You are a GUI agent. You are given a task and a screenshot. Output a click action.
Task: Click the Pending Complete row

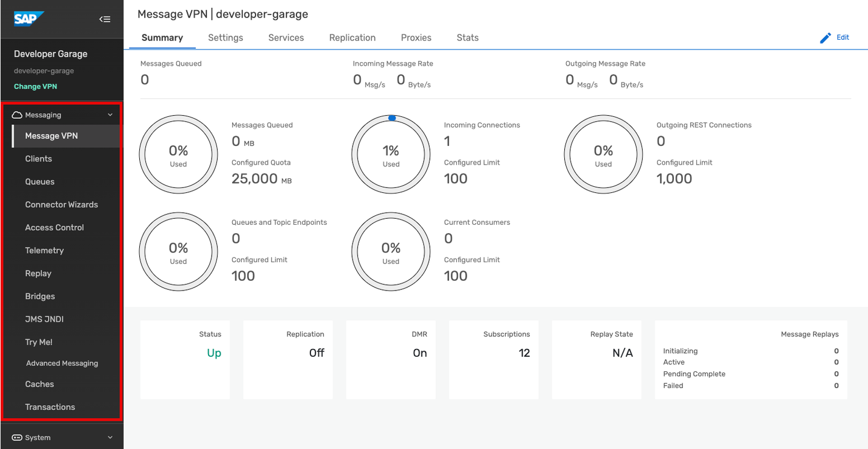tap(750, 374)
